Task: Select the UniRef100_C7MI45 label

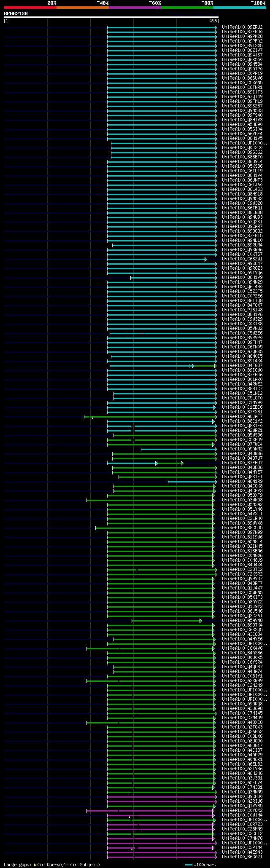Action: (x=242, y=713)
